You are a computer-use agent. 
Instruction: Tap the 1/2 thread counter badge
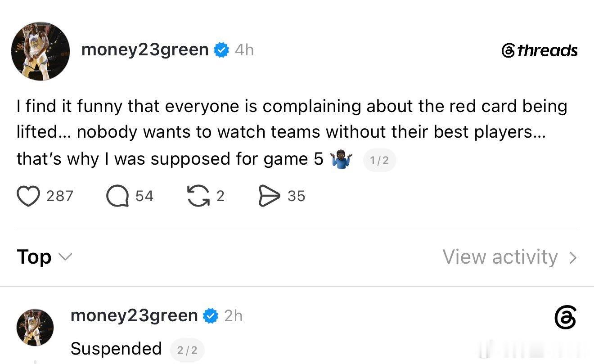pos(379,161)
